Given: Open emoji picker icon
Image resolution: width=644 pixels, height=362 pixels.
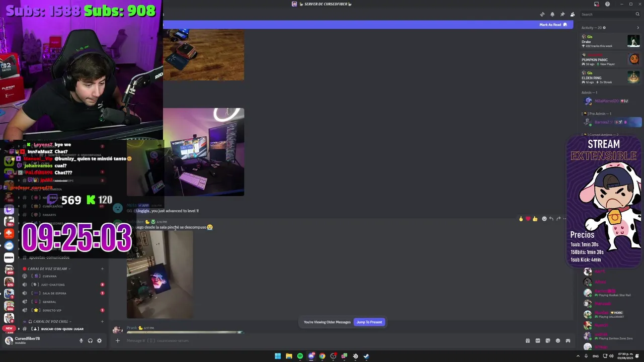Looking at the screenshot, I should [558, 340].
